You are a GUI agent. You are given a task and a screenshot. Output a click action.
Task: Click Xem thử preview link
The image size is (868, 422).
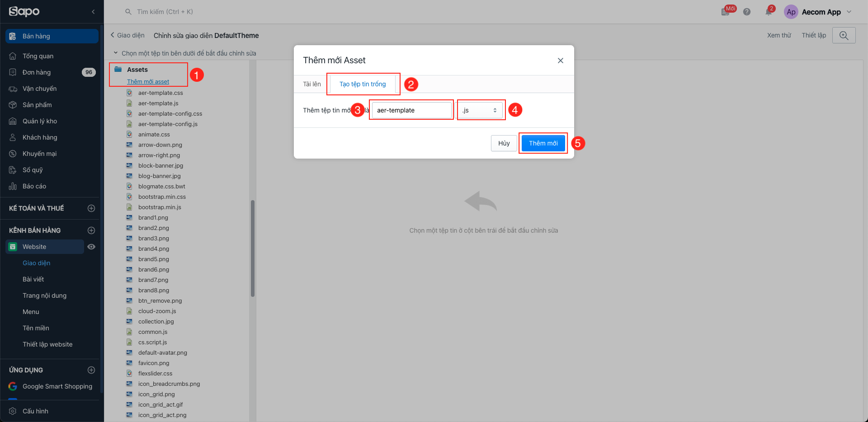click(779, 35)
